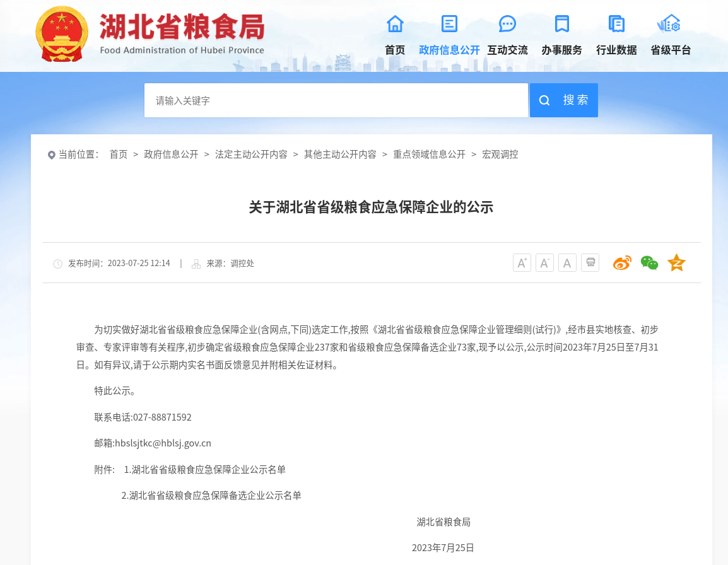Open attachment 1 湖北省省级粮食应急保障企业公示名单
The width and height of the screenshot is (728, 565).
(x=205, y=470)
